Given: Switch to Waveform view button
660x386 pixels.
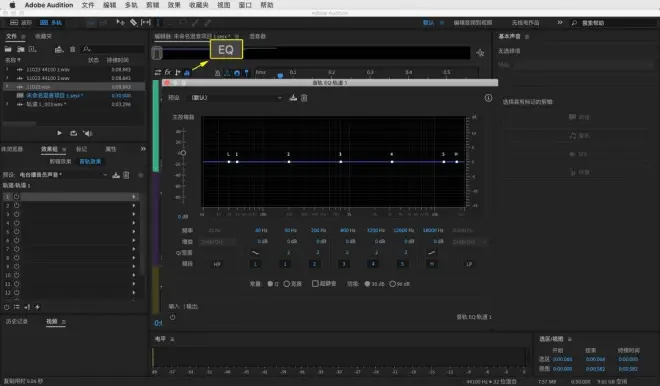Looking at the screenshot, I should 21,22.
